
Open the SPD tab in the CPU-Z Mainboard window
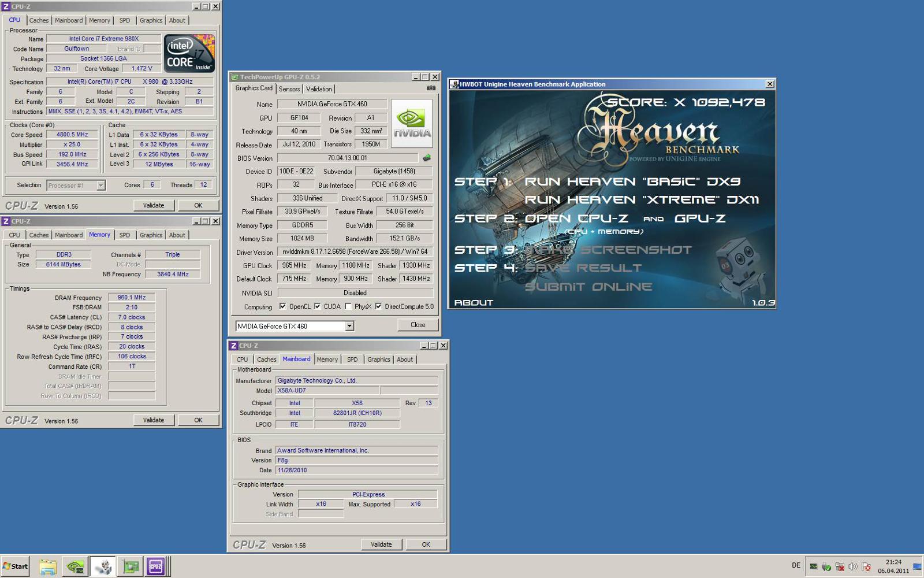(352, 360)
